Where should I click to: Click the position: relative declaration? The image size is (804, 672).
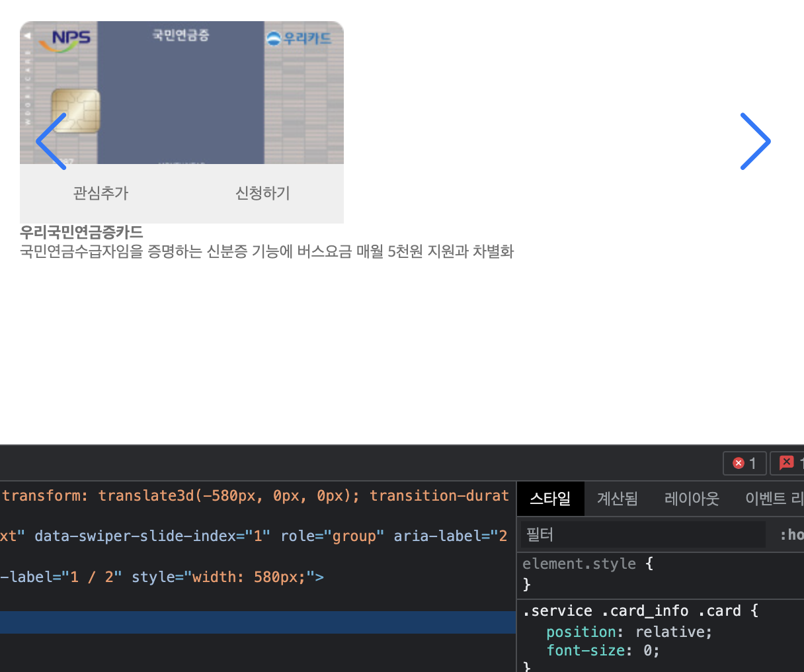[629, 632]
